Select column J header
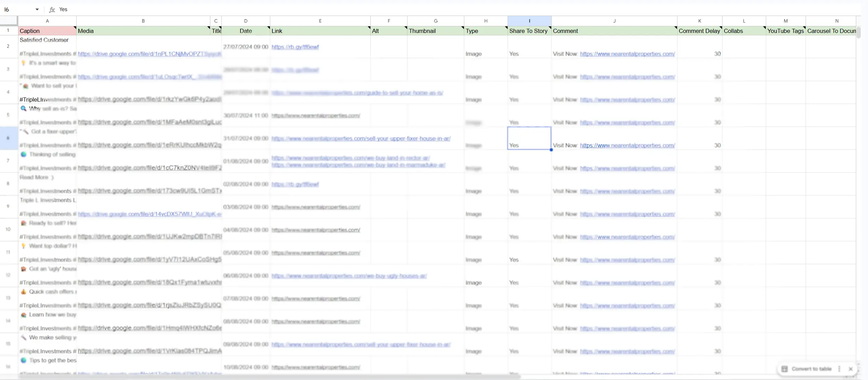 (x=614, y=21)
